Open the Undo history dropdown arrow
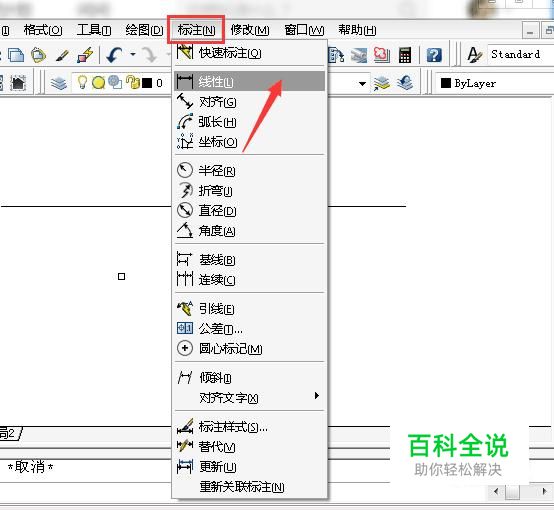 [133, 54]
